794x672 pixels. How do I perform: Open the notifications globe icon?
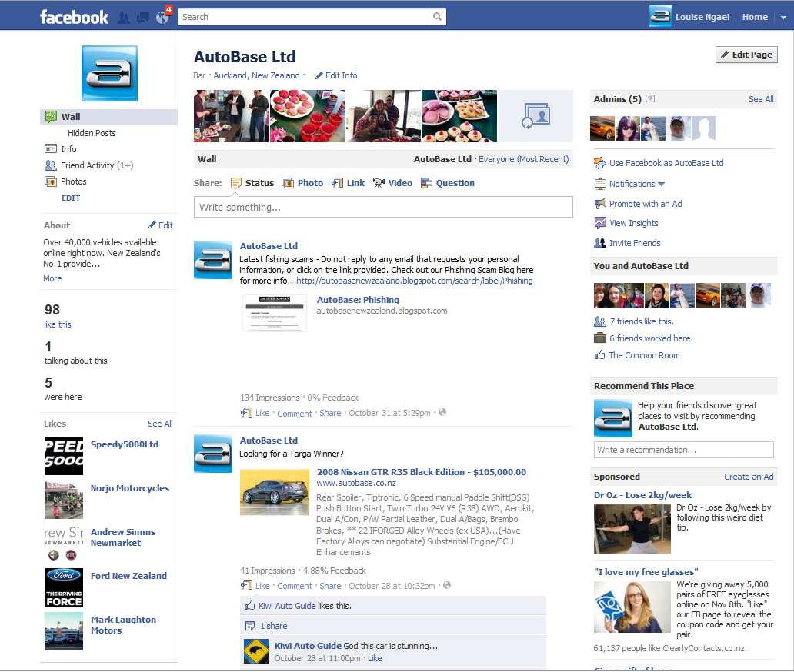tap(162, 18)
